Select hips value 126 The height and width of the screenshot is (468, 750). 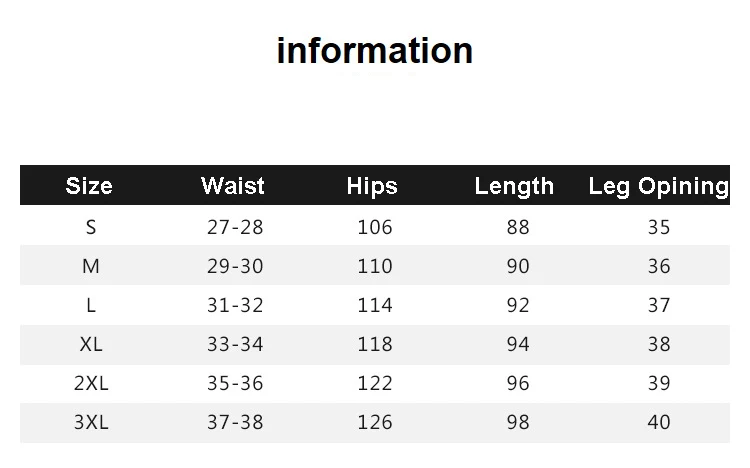coord(375,423)
